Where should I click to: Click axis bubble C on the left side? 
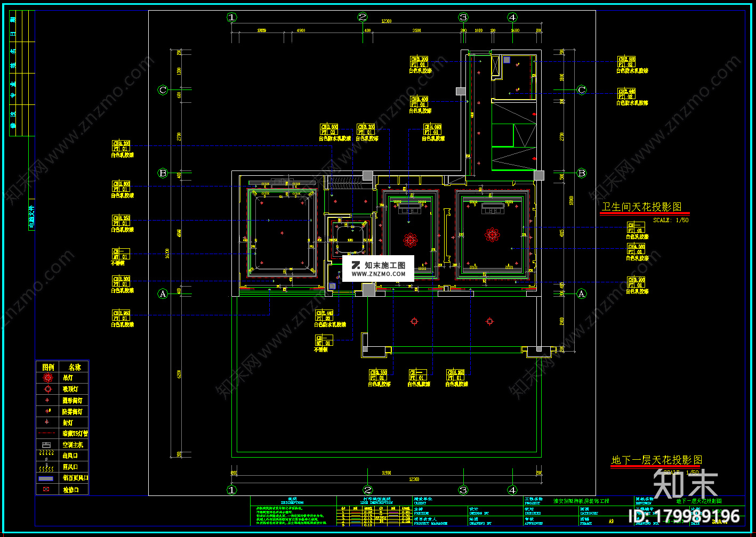(x=163, y=90)
